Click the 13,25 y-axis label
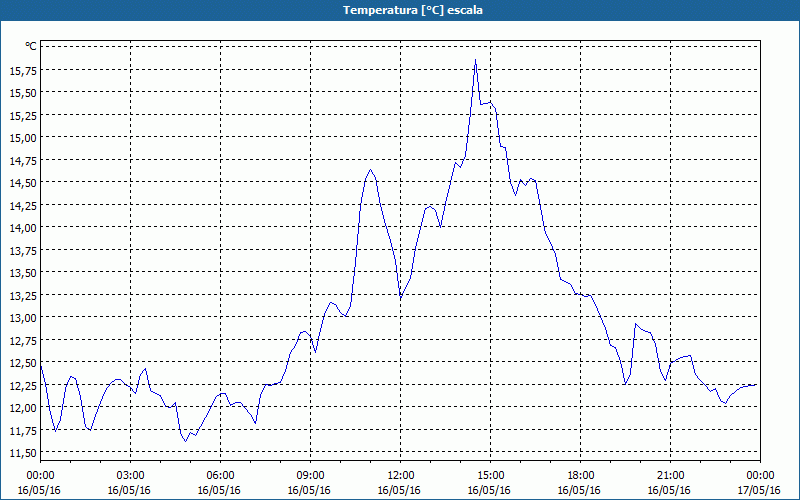Image resolution: width=800 pixels, height=500 pixels. pyautogui.click(x=23, y=294)
